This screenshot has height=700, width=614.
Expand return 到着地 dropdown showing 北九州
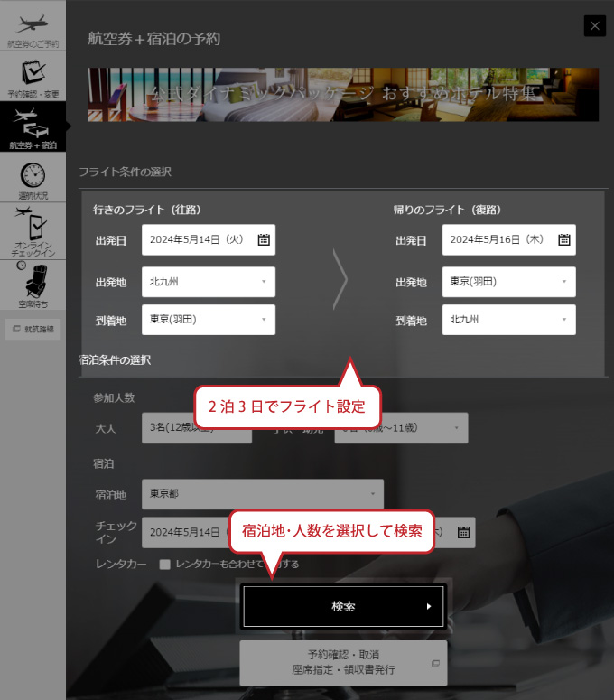click(508, 320)
